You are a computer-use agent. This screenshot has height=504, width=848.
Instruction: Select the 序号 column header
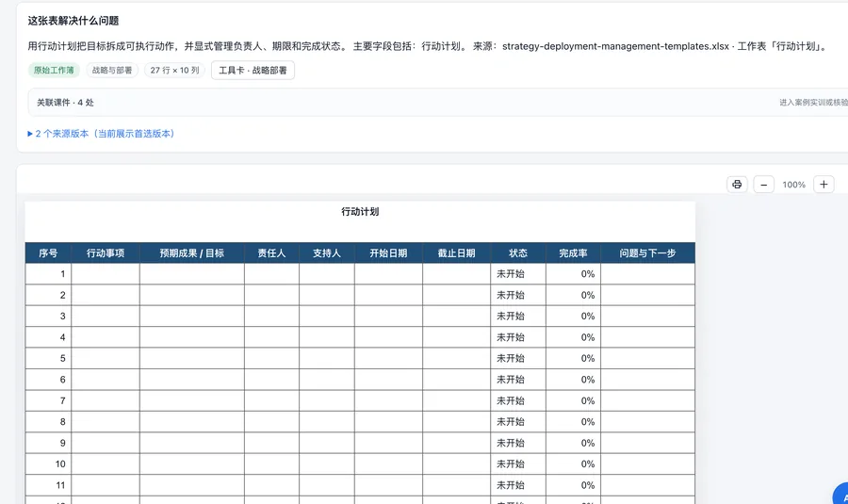pyautogui.click(x=48, y=253)
